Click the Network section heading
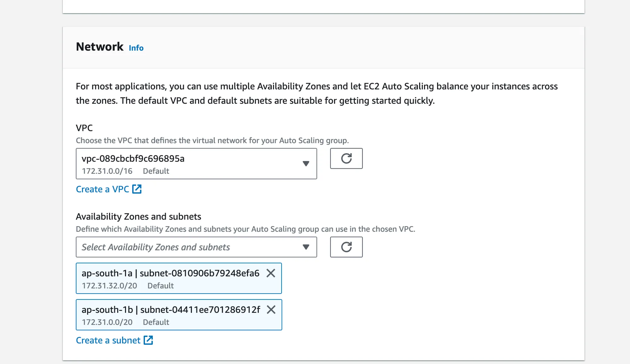Screen dimensions: 630x364 click(100, 47)
